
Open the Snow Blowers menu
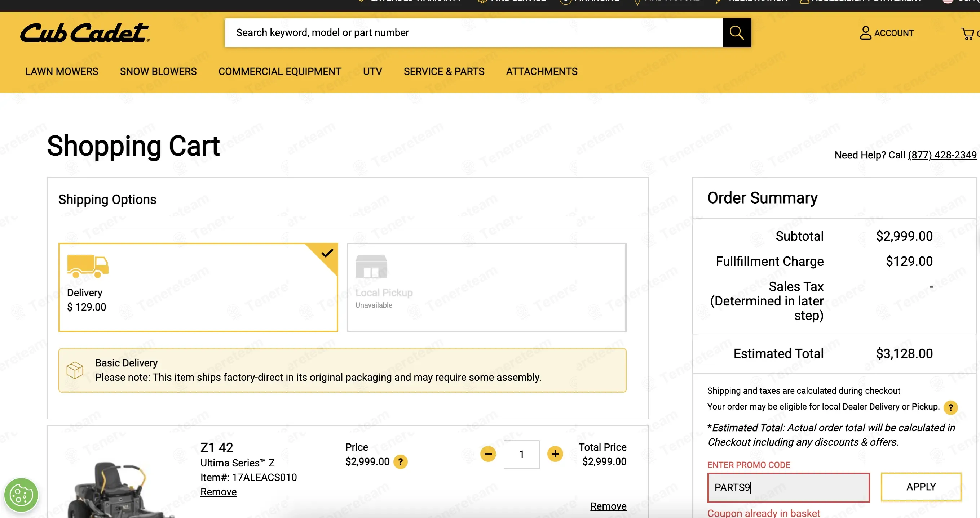tap(158, 71)
